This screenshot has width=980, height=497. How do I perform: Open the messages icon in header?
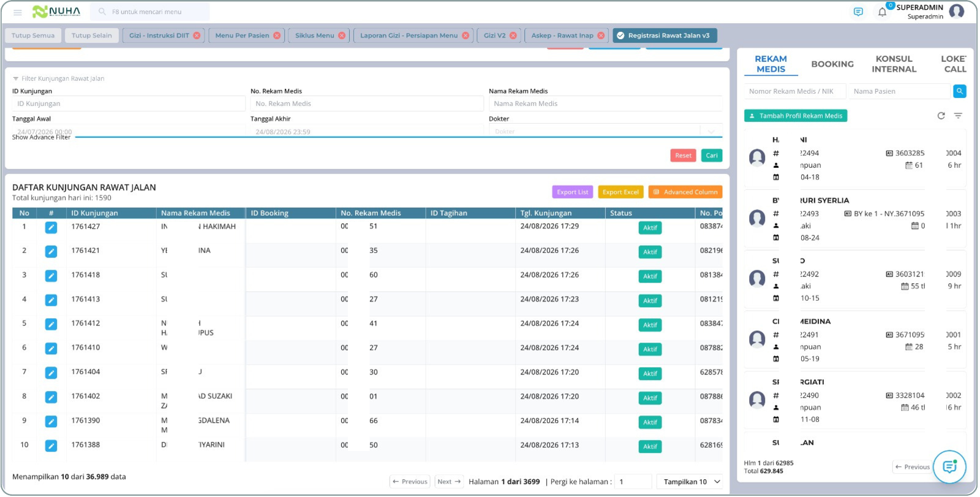pos(858,12)
